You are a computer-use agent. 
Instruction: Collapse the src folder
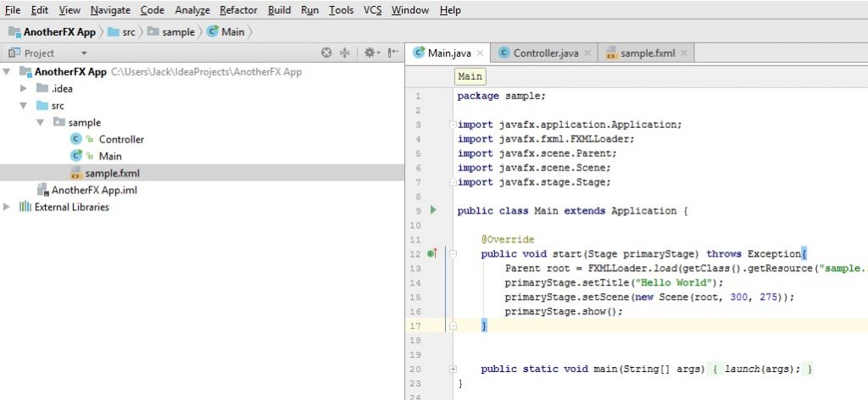(x=24, y=105)
